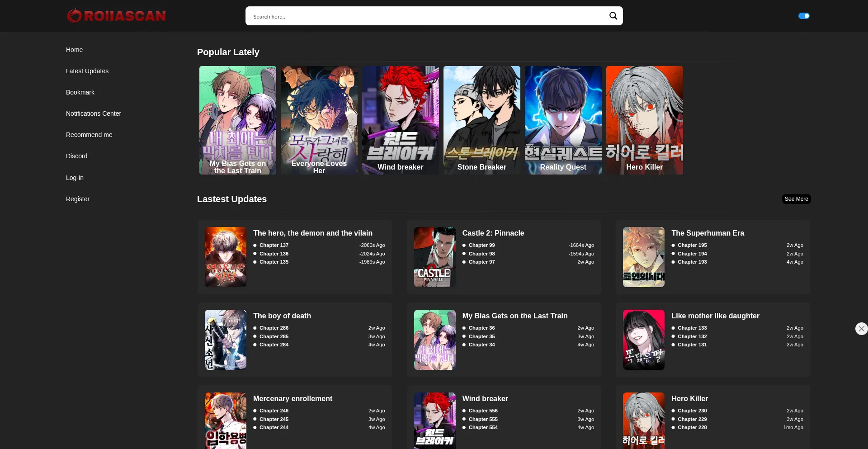Open Mercenary enrollement title link
The height and width of the screenshot is (449, 868).
pos(292,398)
